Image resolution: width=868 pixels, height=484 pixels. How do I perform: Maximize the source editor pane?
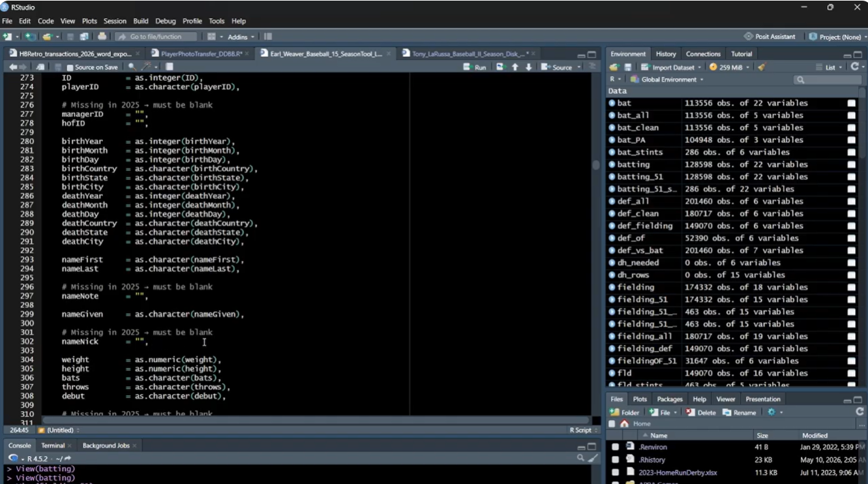(591, 54)
